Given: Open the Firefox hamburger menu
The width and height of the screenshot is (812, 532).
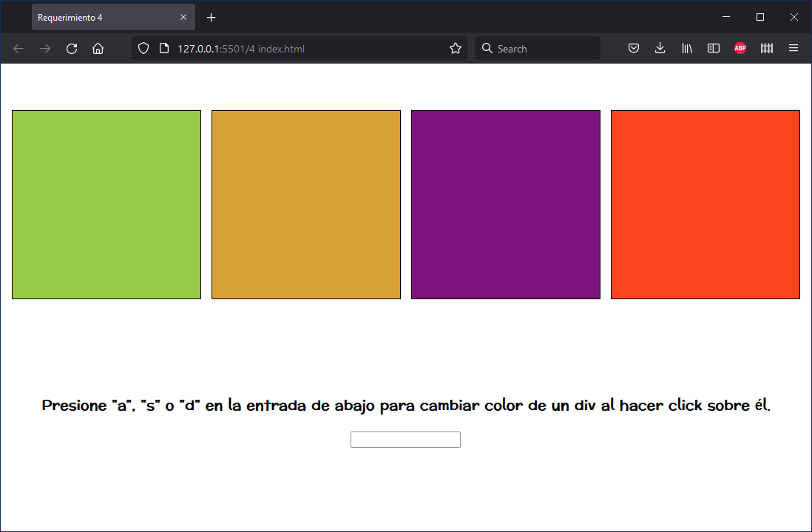Looking at the screenshot, I should point(794,48).
